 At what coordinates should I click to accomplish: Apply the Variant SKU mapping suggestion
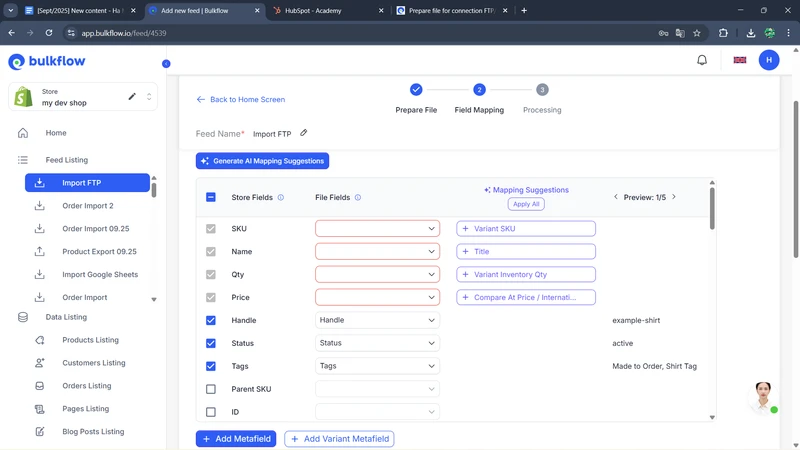click(x=525, y=229)
